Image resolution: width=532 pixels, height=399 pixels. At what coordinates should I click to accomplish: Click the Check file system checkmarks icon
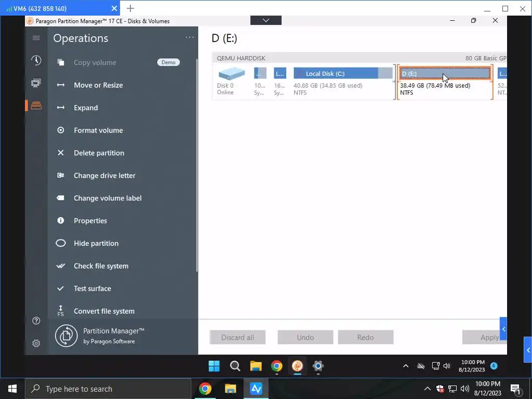coord(61,265)
